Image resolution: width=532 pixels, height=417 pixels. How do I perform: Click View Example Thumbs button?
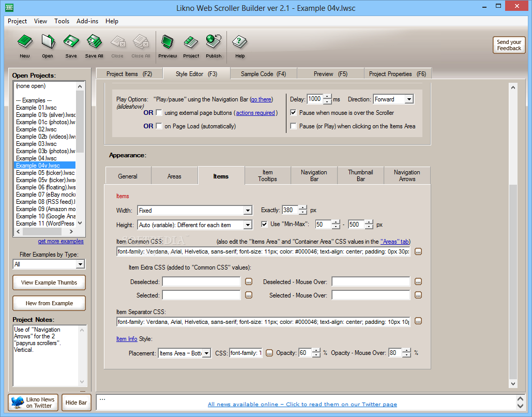49,282
